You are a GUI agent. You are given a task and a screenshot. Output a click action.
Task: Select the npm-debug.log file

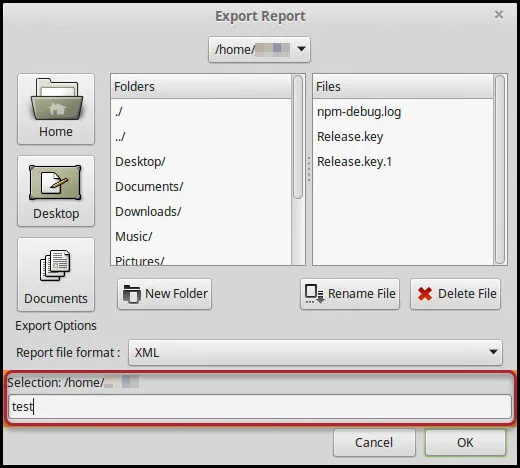tap(403, 112)
